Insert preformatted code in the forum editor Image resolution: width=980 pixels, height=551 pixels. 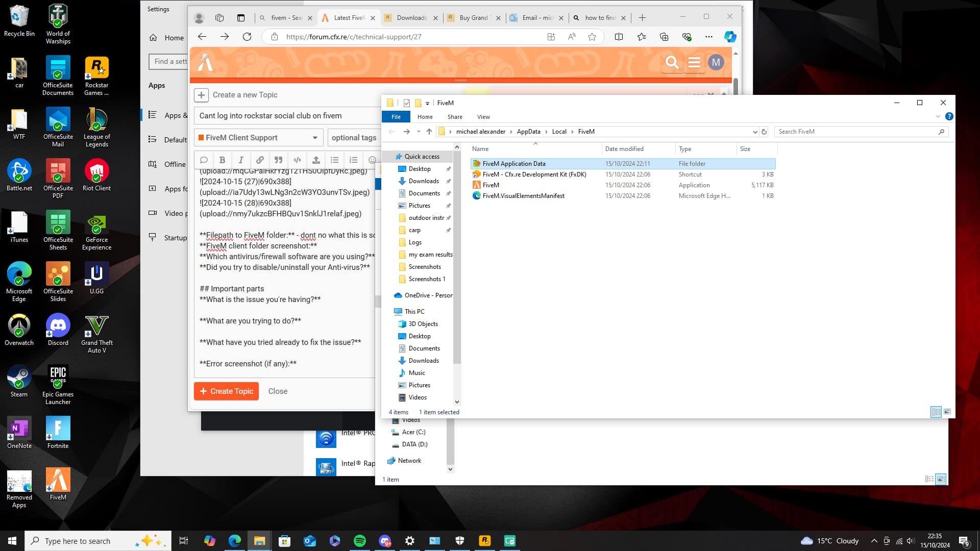[297, 160]
